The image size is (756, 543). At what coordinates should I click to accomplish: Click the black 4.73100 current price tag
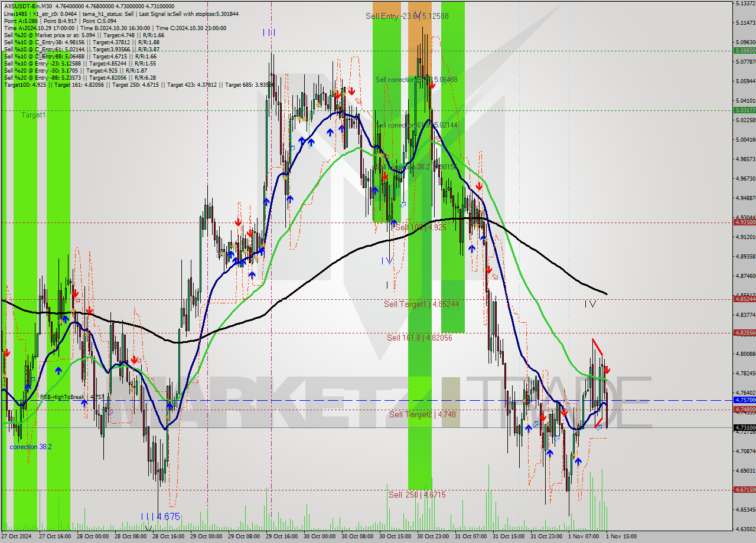point(744,427)
